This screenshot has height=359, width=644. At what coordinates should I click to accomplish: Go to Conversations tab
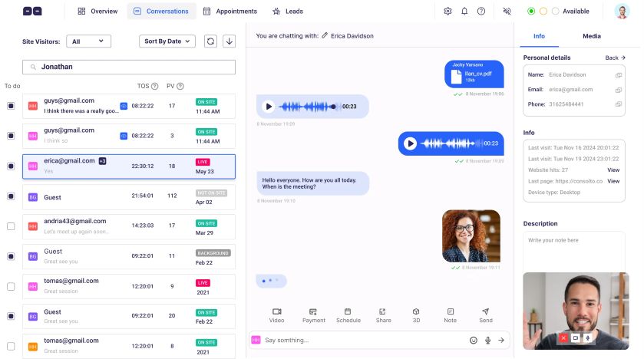point(161,11)
